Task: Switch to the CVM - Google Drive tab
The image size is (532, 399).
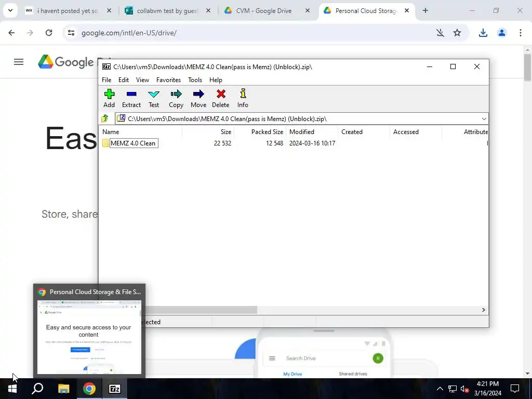Action: [264, 11]
